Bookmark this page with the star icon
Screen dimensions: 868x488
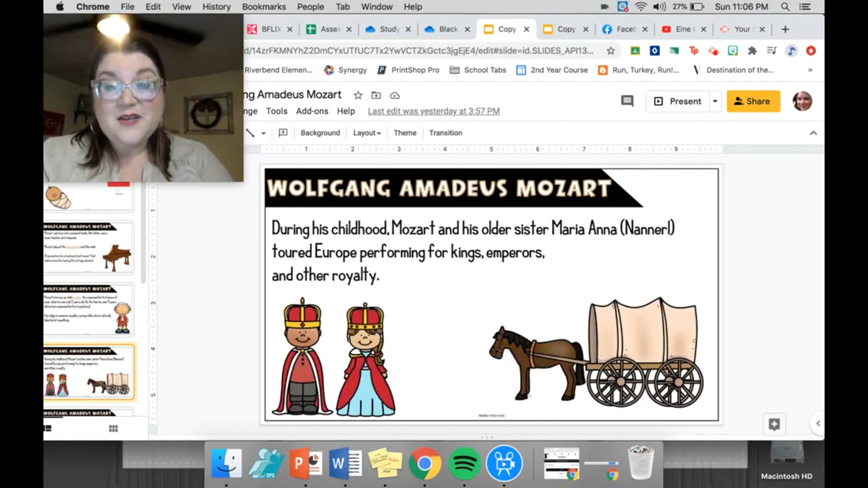coord(610,51)
